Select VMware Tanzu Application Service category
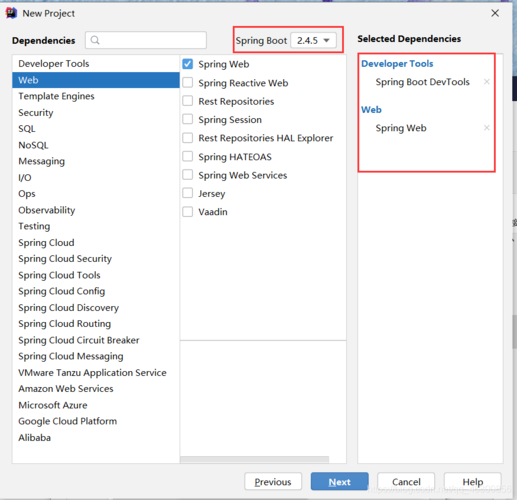The width and height of the screenshot is (517, 500). tap(96, 372)
